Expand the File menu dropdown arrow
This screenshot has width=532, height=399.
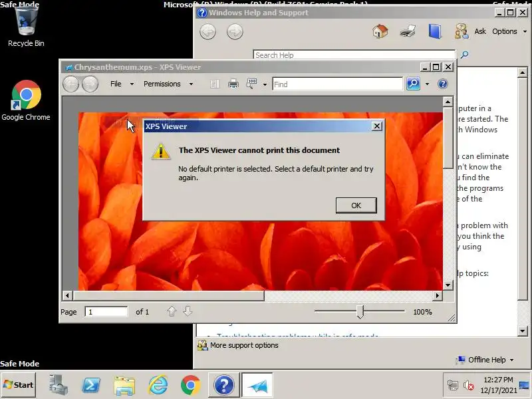point(132,84)
